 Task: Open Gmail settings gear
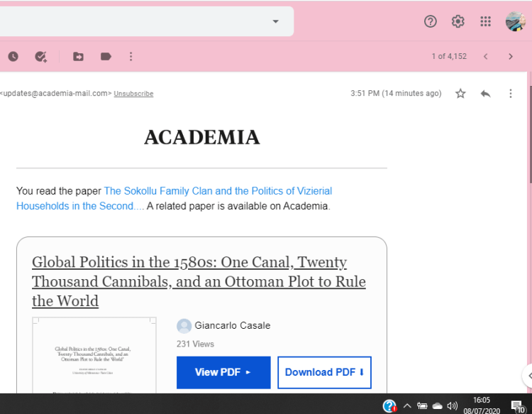coord(458,21)
